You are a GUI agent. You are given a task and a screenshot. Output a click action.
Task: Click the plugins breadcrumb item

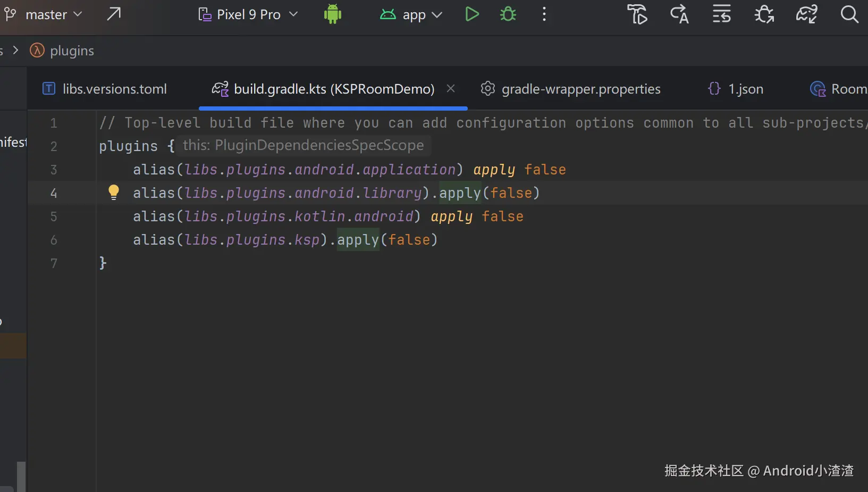(x=72, y=51)
